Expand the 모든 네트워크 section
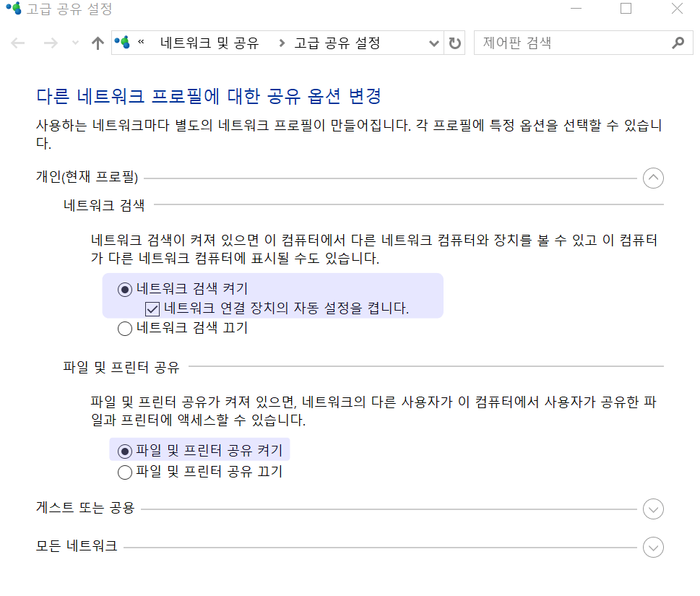Screen dimensions: 700x596 (x=653, y=547)
